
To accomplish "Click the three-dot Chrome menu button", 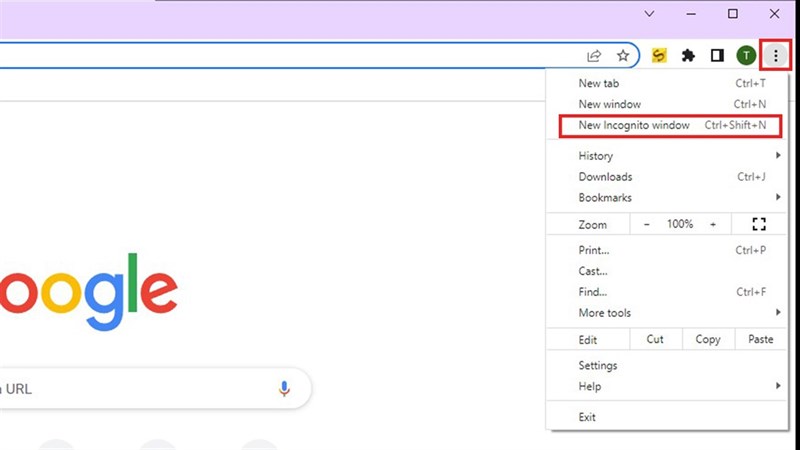I will pos(776,55).
